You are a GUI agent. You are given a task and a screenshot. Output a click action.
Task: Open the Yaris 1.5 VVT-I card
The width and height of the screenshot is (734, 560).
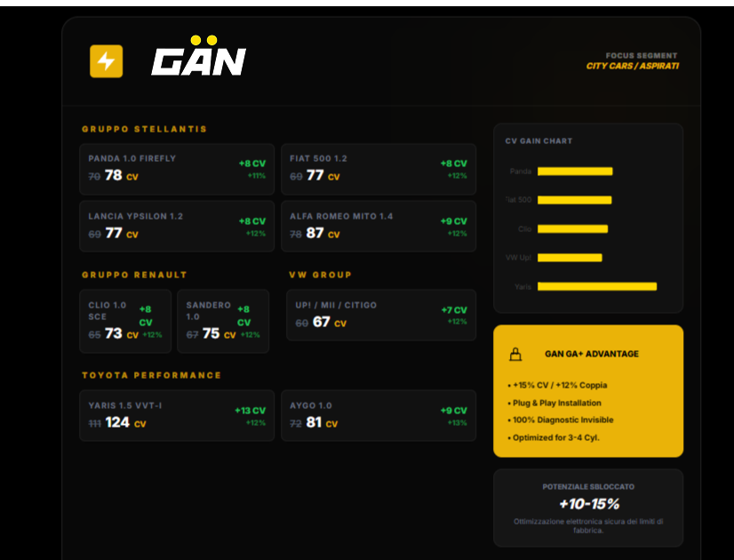pyautogui.click(x=176, y=416)
